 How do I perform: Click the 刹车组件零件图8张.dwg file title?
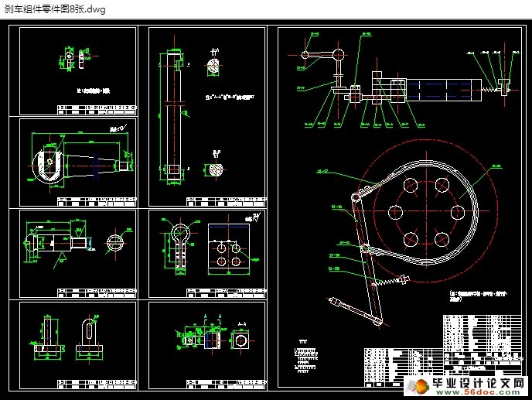pos(53,9)
